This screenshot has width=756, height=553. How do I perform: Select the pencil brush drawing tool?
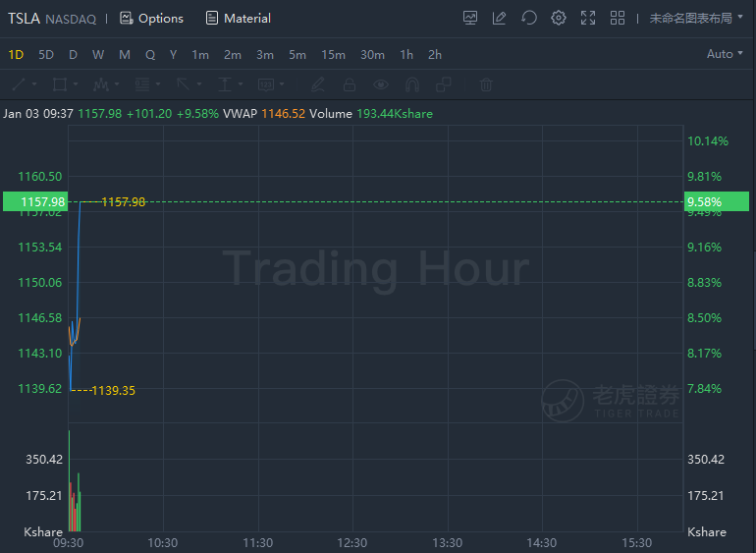click(x=318, y=84)
